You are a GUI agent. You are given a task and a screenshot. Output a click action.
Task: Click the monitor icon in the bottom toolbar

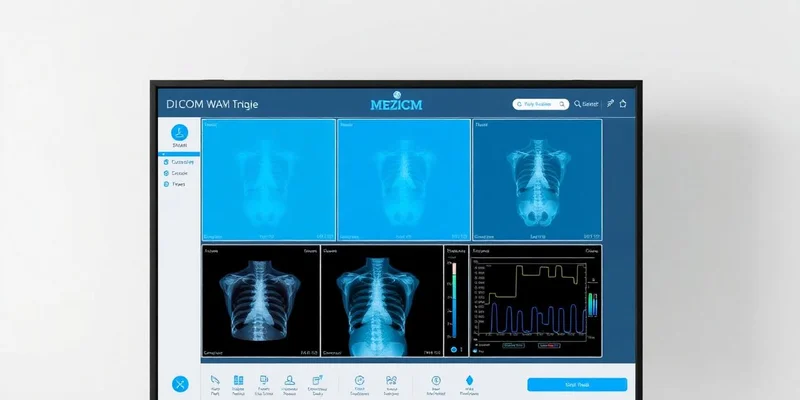264,380
